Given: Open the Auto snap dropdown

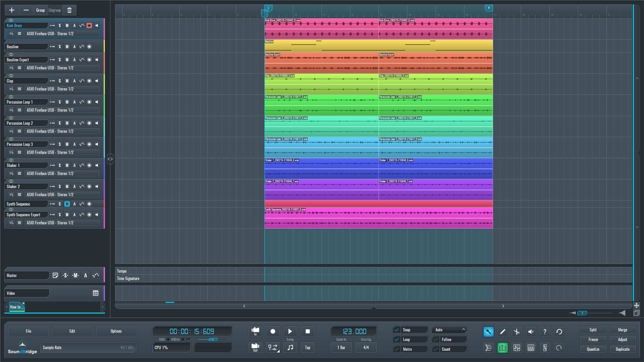Looking at the screenshot, I should click(449, 330).
